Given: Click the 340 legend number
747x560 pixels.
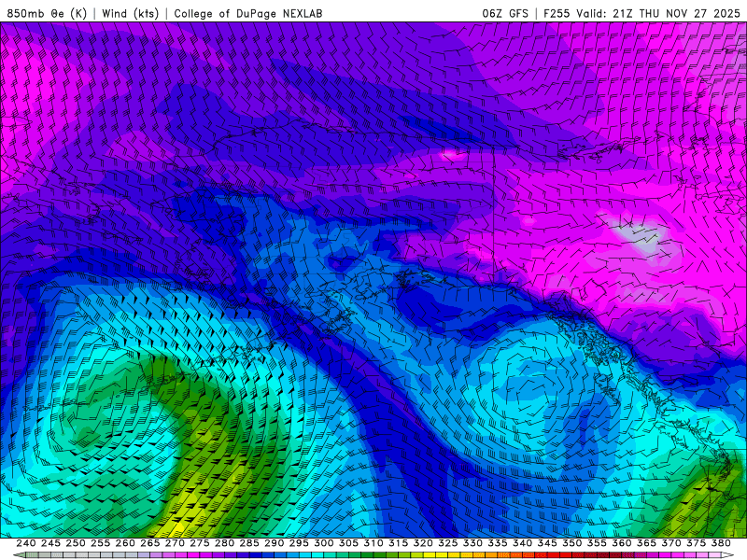Looking at the screenshot, I should 522,543.
